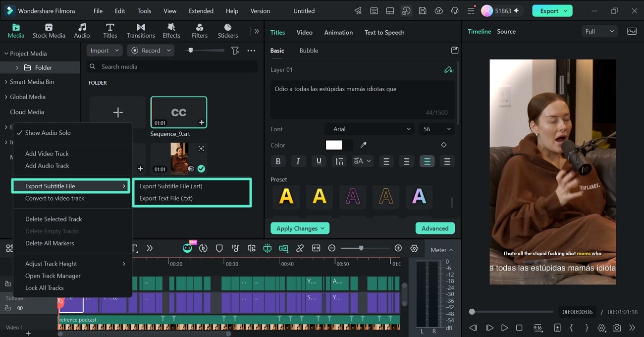
Task: Set the text alignment to justify
Action: (x=447, y=161)
